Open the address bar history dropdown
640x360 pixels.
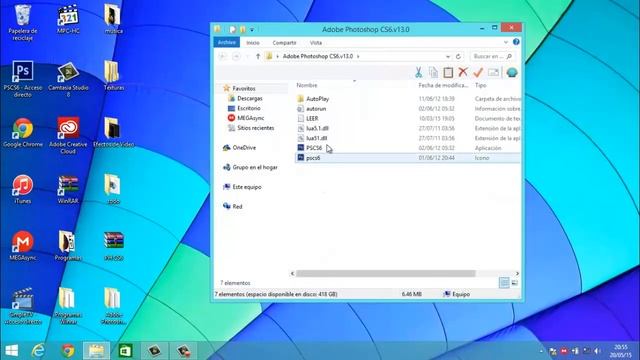tap(448, 56)
